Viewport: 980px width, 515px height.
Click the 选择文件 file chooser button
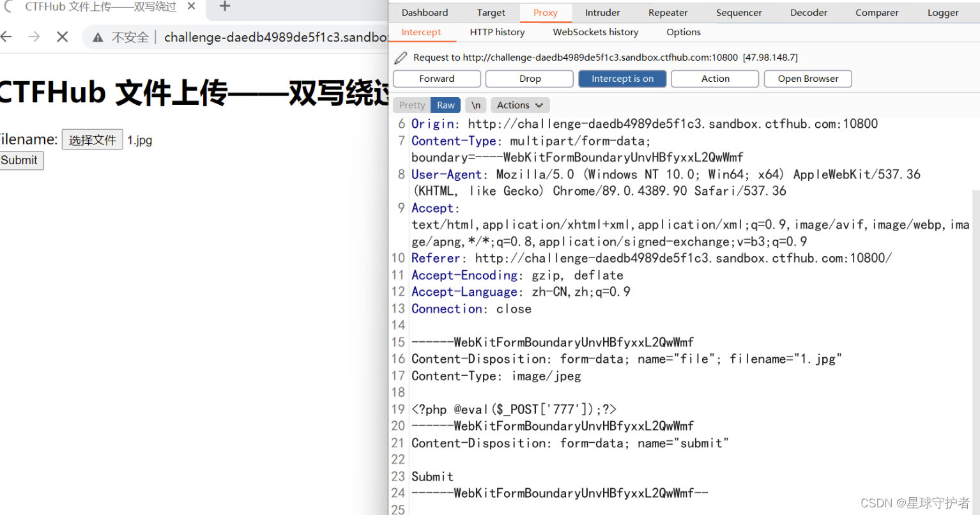[x=93, y=140]
